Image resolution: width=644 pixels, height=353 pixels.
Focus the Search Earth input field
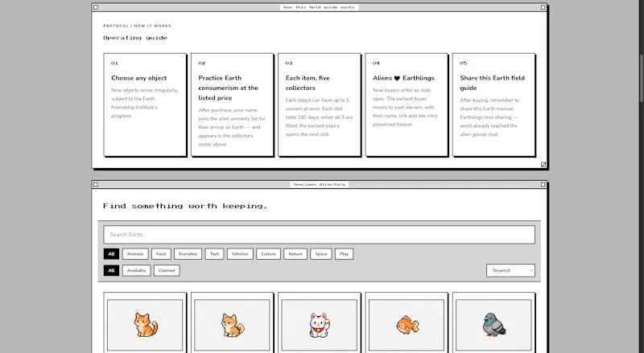pos(319,234)
